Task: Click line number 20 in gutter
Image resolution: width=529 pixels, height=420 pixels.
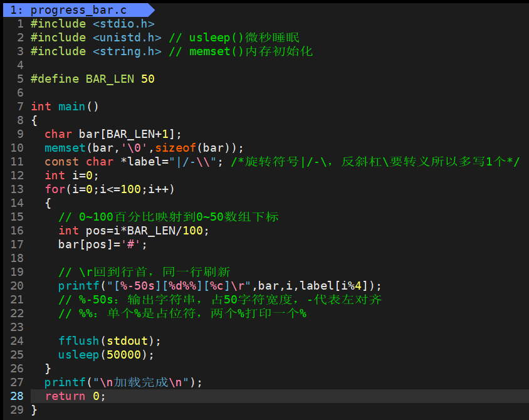Action: [x=17, y=286]
